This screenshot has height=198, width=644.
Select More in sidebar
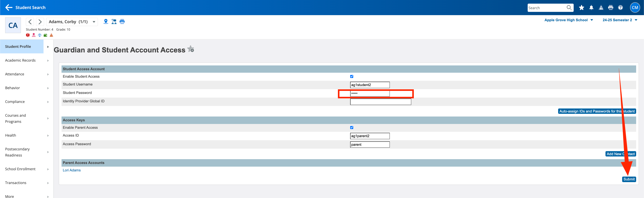[x=10, y=196]
